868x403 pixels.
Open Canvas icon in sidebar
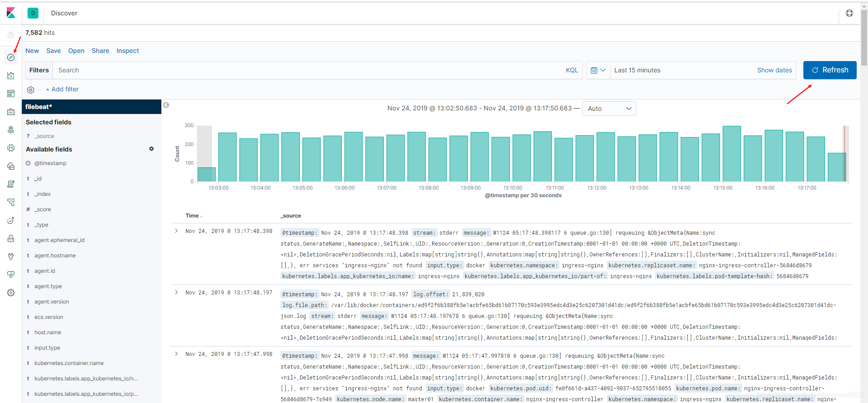11,112
